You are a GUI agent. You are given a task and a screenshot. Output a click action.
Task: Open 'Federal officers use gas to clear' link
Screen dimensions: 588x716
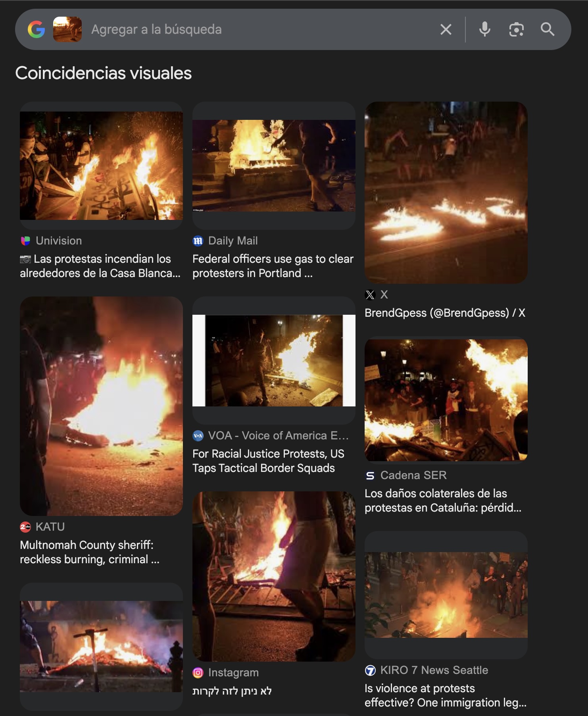tap(273, 266)
